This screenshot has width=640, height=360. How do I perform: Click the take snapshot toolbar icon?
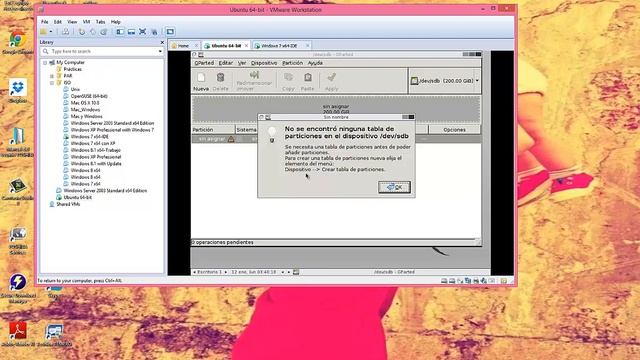pyautogui.click(x=82, y=32)
